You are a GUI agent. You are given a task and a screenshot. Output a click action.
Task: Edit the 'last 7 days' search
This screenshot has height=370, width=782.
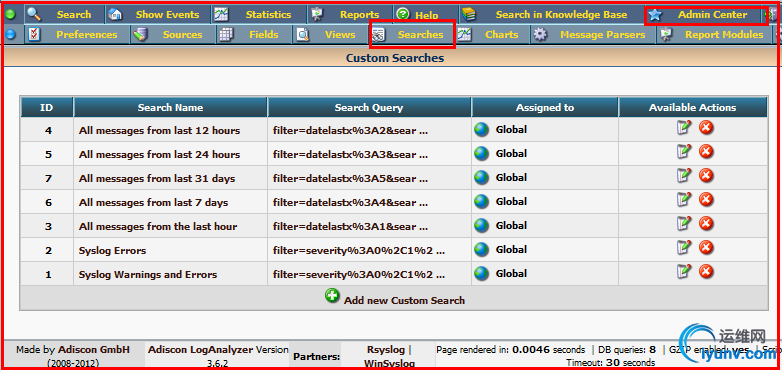(684, 199)
